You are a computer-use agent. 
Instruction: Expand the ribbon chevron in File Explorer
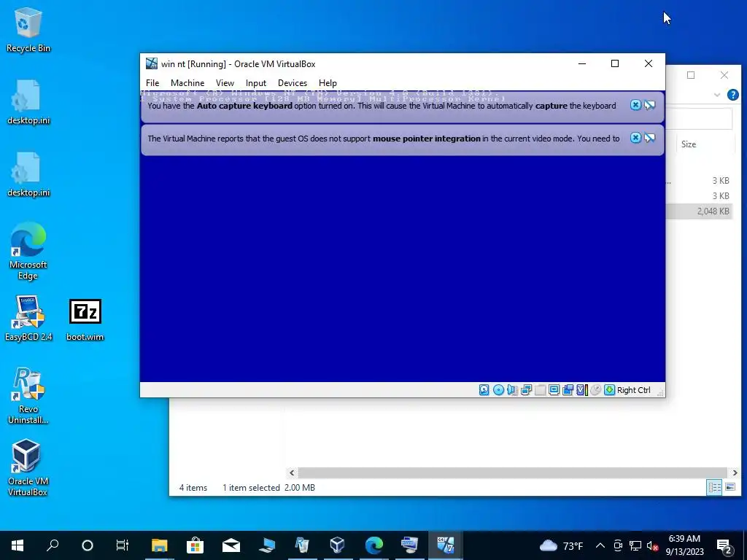pos(717,95)
